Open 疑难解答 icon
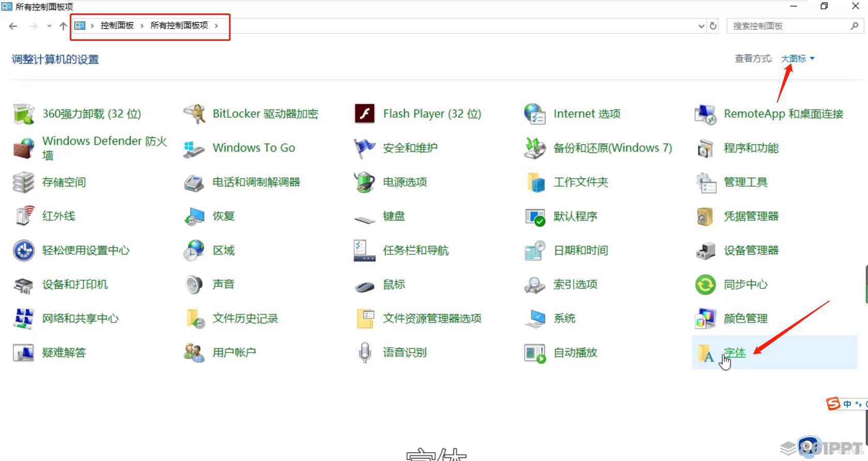This screenshot has height=461, width=868. 24,352
